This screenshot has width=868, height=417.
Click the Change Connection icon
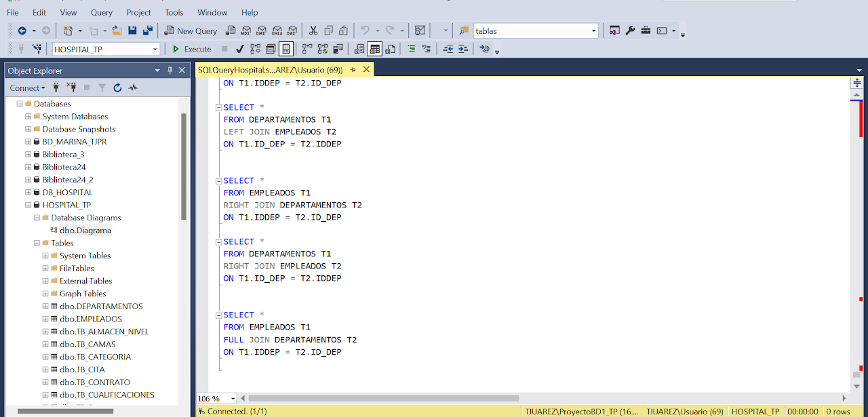(x=37, y=49)
